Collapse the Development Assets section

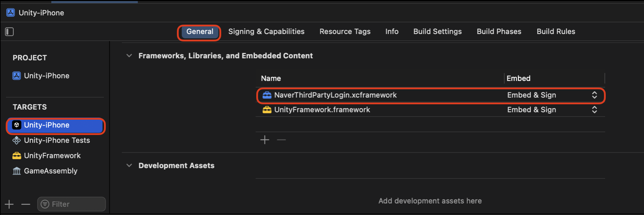pyautogui.click(x=129, y=165)
